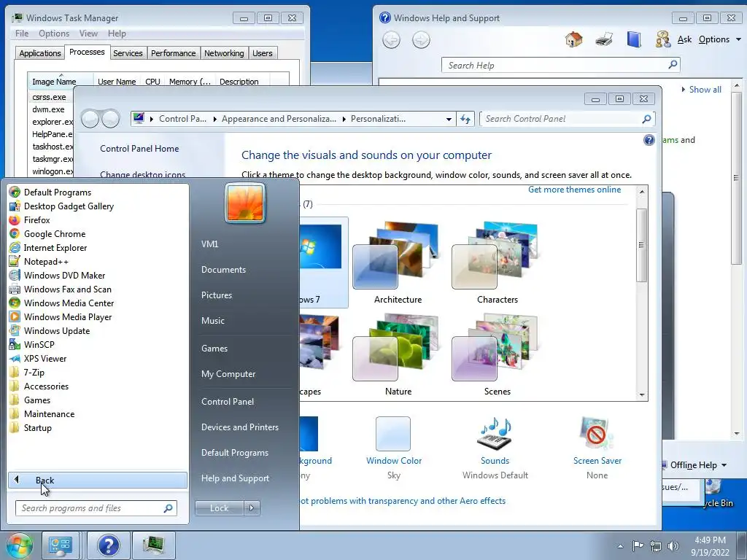Open View menu in Task Manager
The height and width of the screenshot is (560, 747).
[x=88, y=34]
